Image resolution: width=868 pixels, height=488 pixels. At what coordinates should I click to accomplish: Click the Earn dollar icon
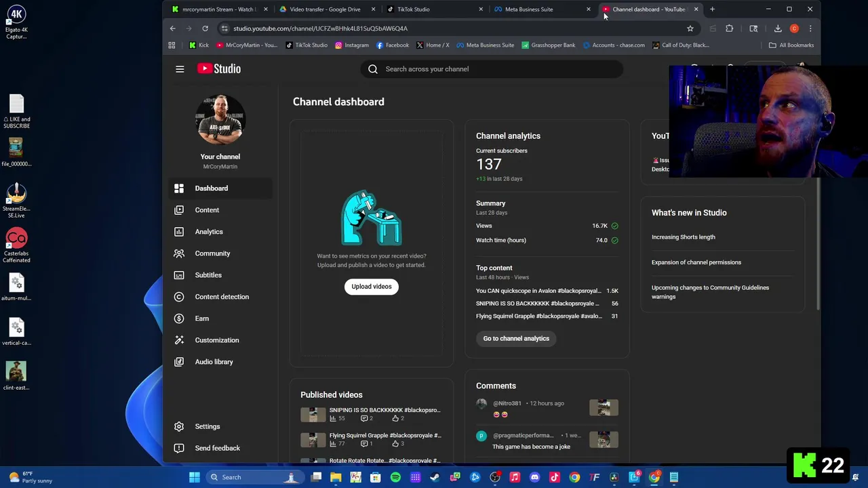[x=179, y=319]
